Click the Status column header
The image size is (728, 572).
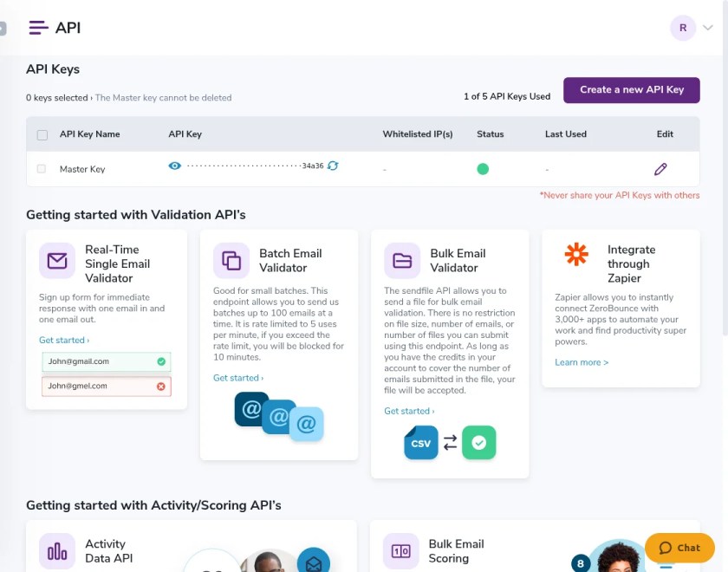click(x=491, y=134)
